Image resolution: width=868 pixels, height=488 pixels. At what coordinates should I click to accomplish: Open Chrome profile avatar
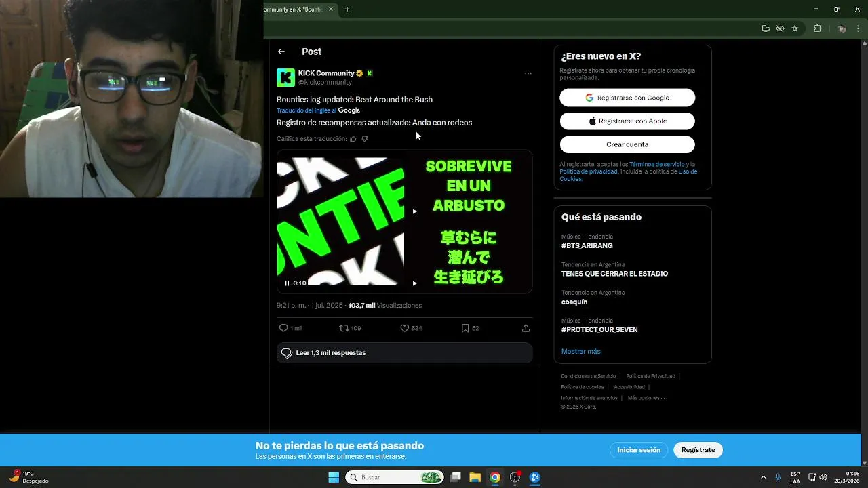point(842,28)
